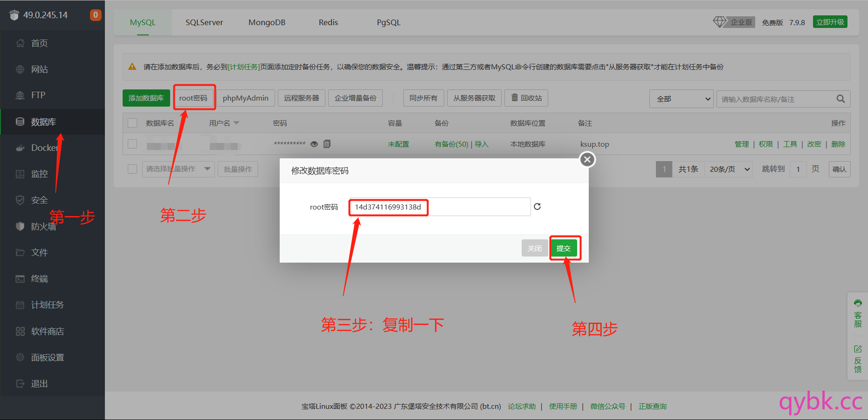868x420 pixels.
Task: Close the 修改数据库密码 dialog with X
Action: [x=587, y=160]
